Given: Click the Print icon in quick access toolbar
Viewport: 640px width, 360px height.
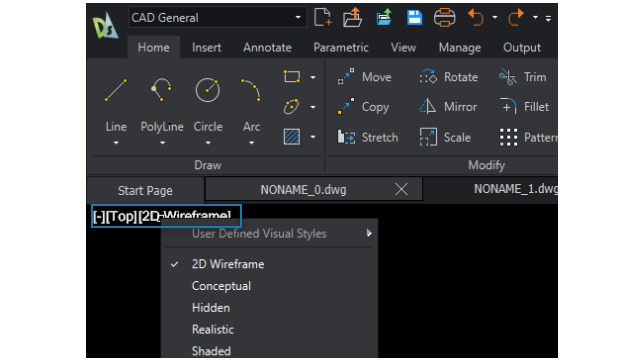Looking at the screenshot, I should pyautogui.click(x=444, y=18).
